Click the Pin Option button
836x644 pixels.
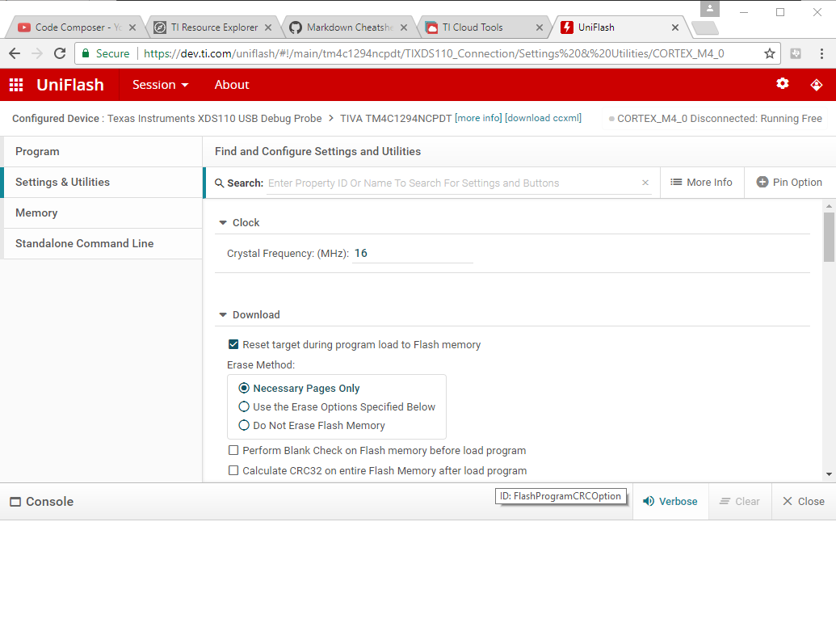click(790, 183)
